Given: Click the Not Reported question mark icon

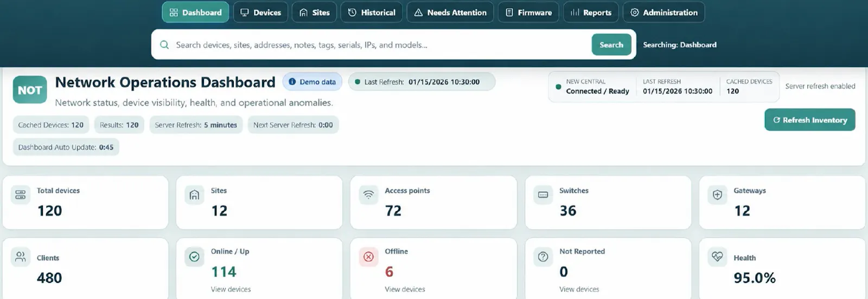Looking at the screenshot, I should [543, 257].
